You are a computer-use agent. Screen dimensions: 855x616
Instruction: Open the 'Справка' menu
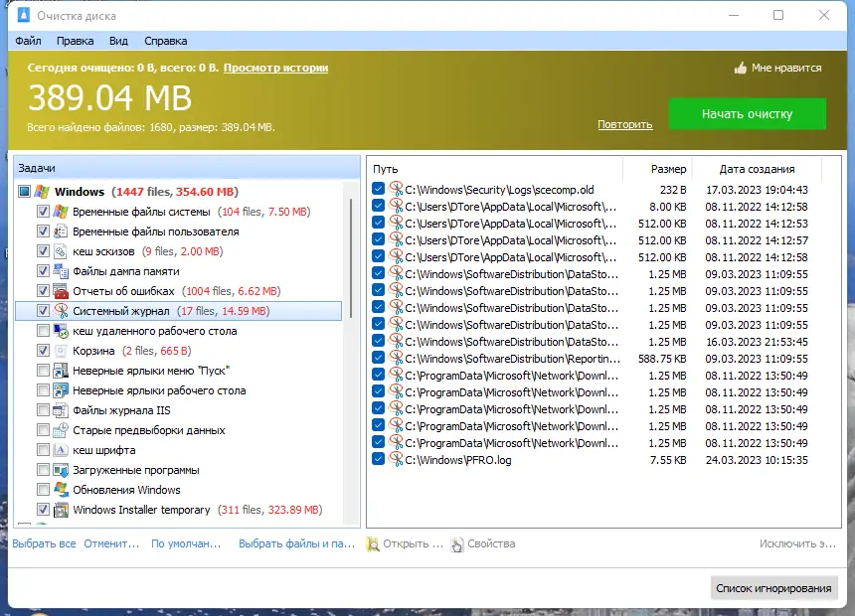click(x=166, y=41)
